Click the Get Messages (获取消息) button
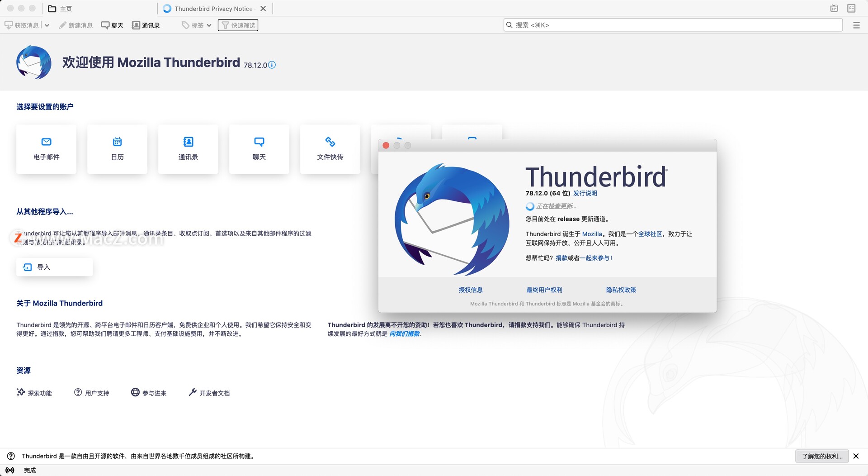 point(22,25)
